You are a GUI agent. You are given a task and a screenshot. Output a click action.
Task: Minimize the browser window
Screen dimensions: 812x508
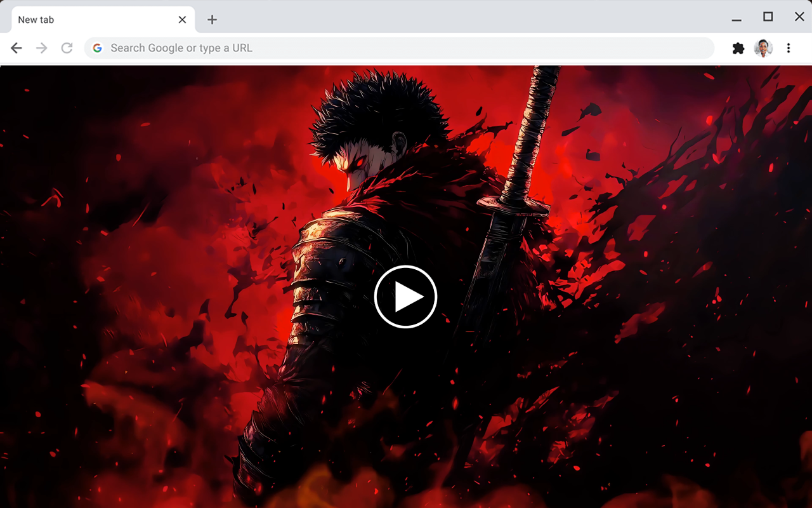[737, 20]
